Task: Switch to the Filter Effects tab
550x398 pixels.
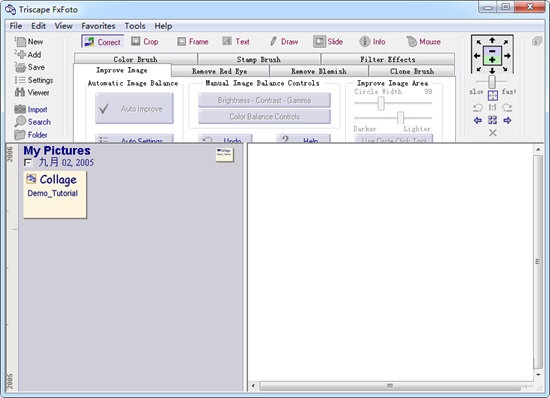Action: point(388,59)
